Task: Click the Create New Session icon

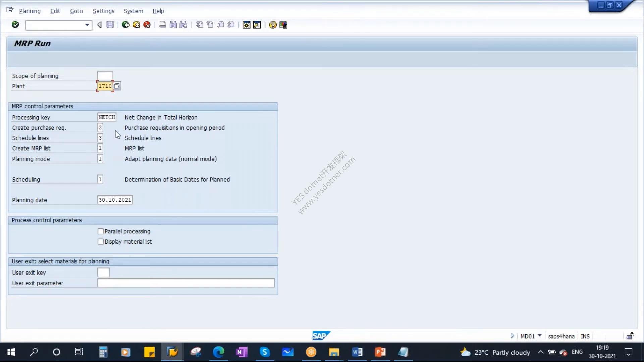Action: point(247,25)
